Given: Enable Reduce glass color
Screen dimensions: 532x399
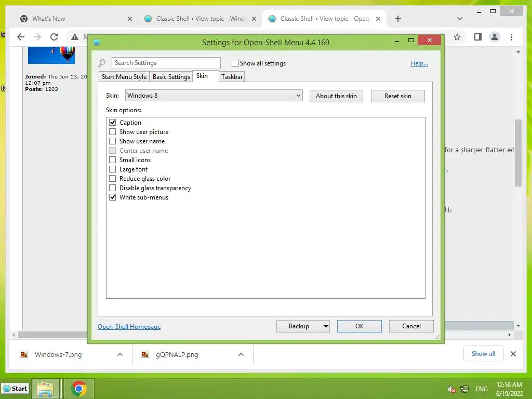Looking at the screenshot, I should 112,179.
